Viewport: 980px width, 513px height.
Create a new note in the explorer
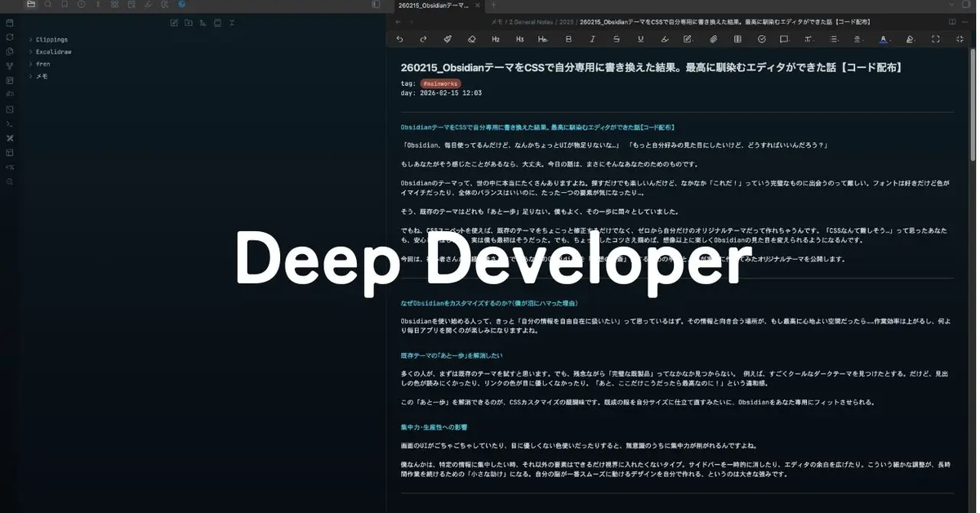click(x=174, y=22)
